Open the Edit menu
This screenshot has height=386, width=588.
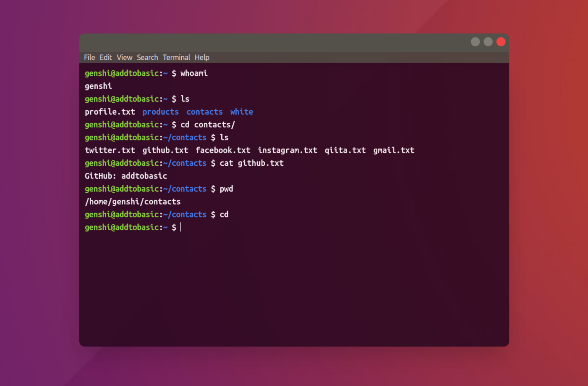click(106, 57)
